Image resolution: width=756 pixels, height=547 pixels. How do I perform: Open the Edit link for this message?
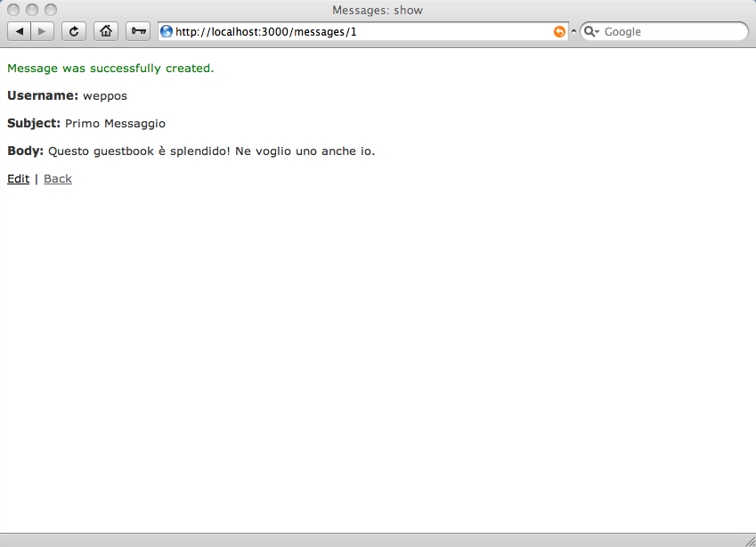tap(19, 179)
